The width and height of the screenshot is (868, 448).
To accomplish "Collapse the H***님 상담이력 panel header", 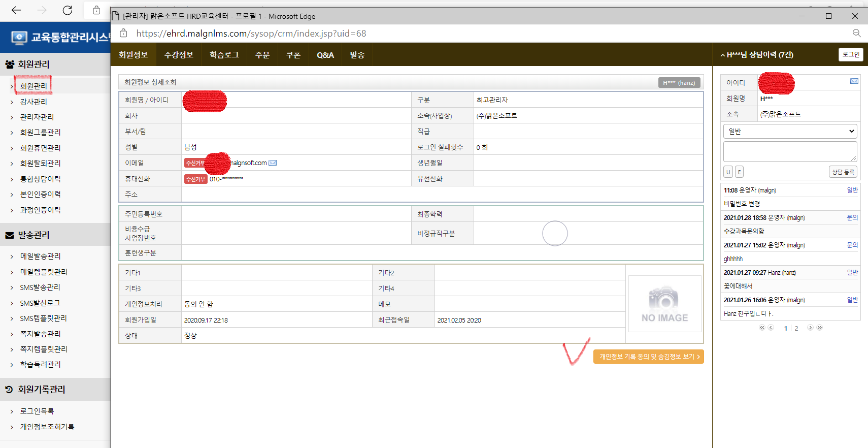I will click(x=757, y=55).
